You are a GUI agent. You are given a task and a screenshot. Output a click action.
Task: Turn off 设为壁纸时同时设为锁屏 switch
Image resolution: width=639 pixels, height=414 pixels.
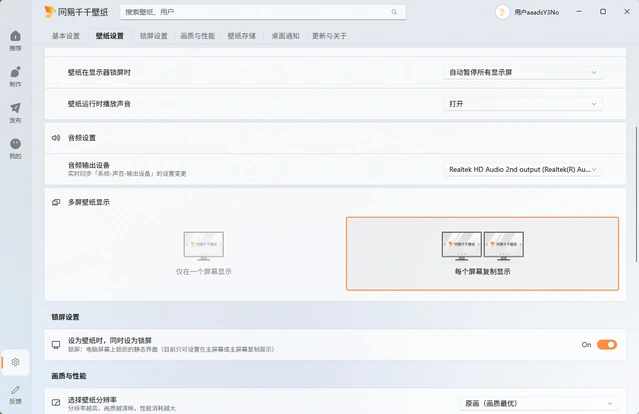click(606, 344)
